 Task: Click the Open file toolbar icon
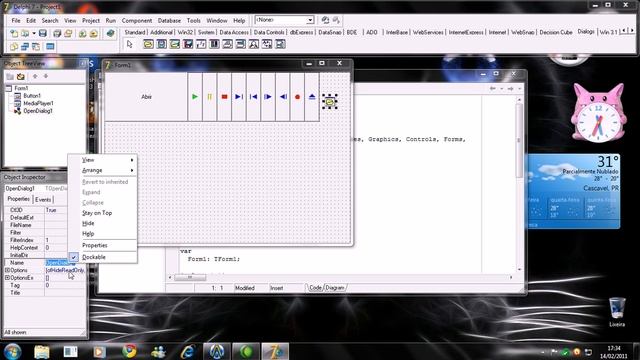click(25, 33)
